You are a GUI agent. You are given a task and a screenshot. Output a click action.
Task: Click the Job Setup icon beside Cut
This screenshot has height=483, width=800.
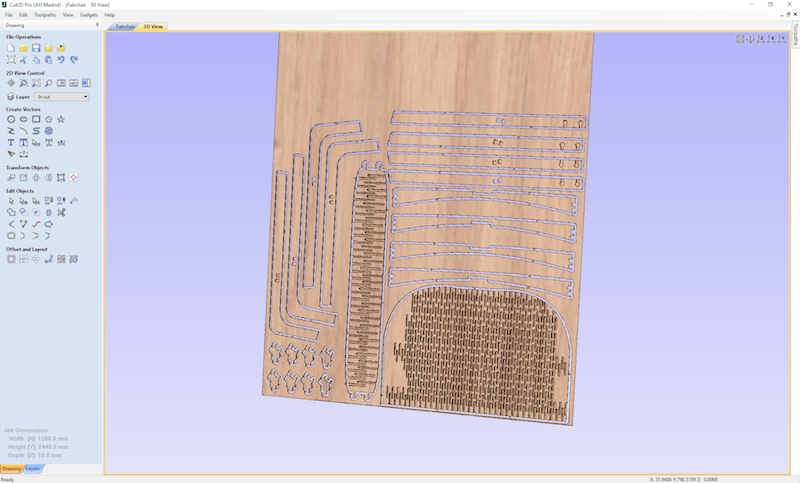pyautogui.click(x=11, y=60)
